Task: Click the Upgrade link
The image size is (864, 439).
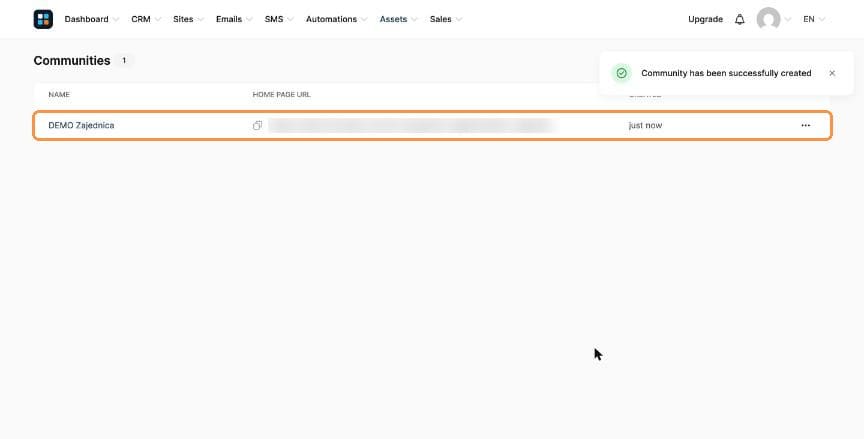Action: [705, 19]
